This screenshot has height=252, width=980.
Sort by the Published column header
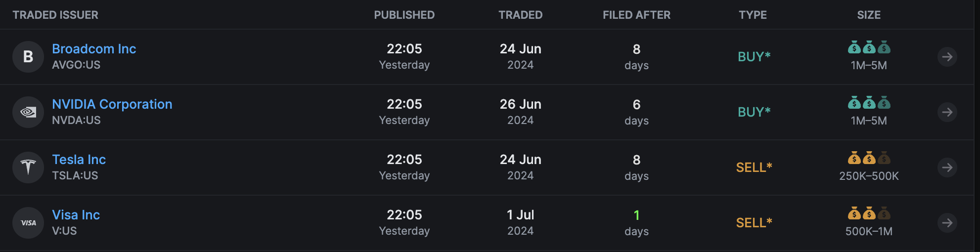point(404,15)
